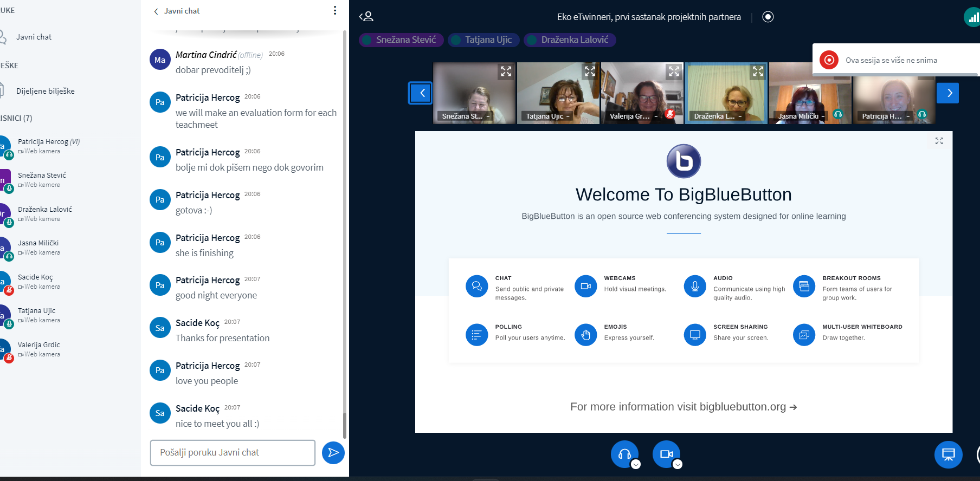Screen dimensions: 980x481
Task: Toggle webcam sharing with the camera button
Action: click(x=666, y=454)
